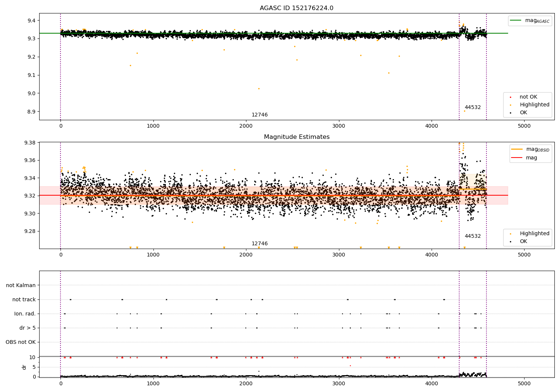Click the "9.0" y-axis tick label
The height and width of the screenshot is (392, 560).
[31, 94]
